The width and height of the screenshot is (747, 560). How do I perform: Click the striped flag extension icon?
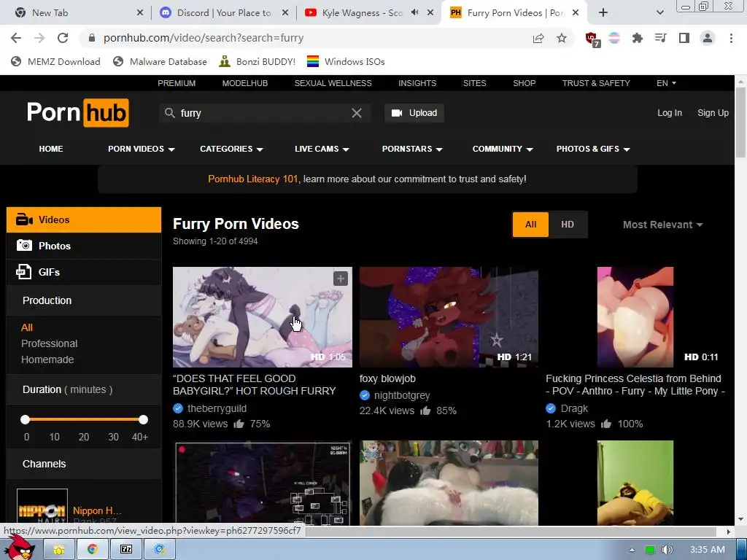[x=614, y=38]
